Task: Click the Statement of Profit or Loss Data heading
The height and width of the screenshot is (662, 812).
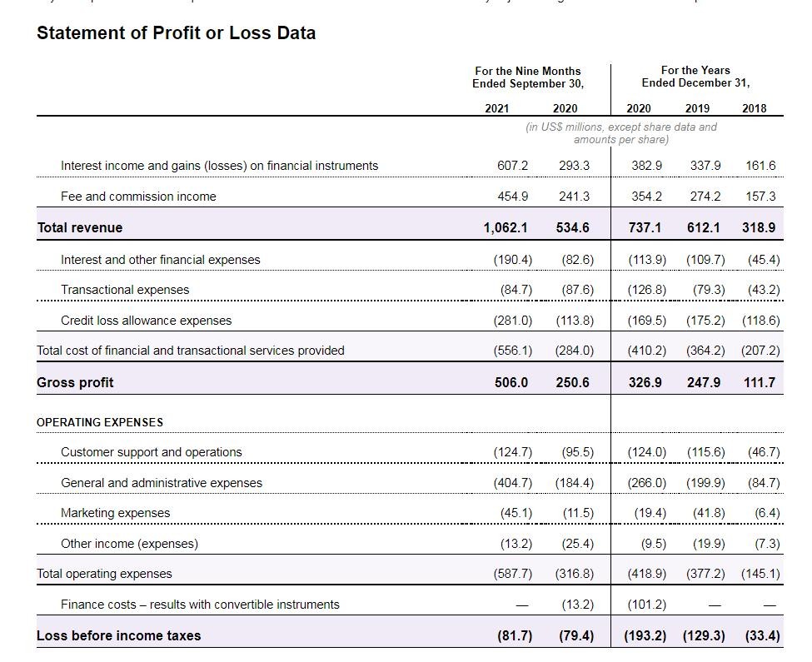Action: click(x=176, y=33)
